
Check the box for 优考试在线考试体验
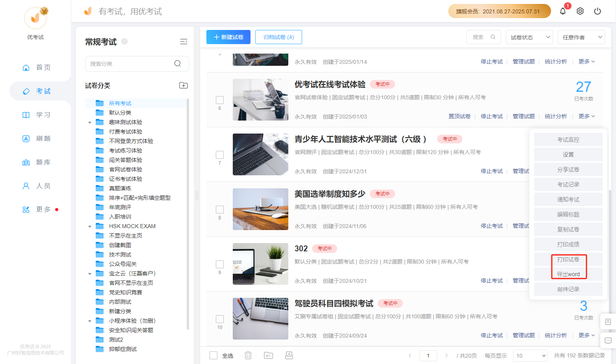(x=220, y=100)
